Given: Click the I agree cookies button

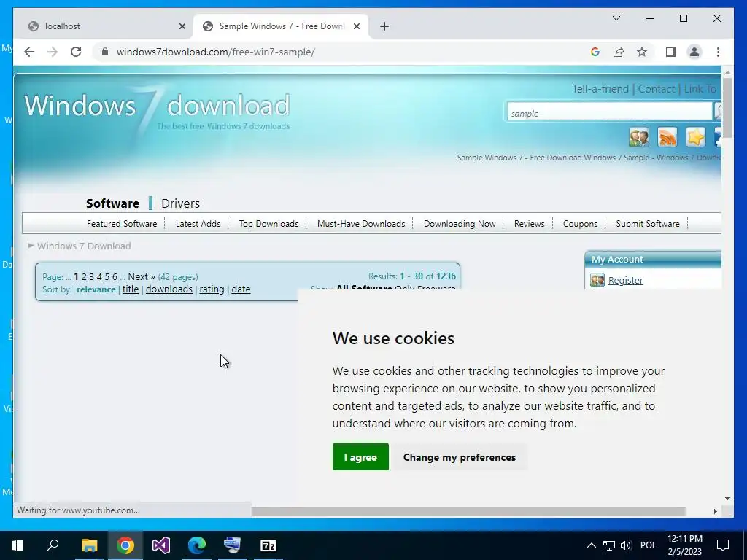Looking at the screenshot, I should point(360,456).
